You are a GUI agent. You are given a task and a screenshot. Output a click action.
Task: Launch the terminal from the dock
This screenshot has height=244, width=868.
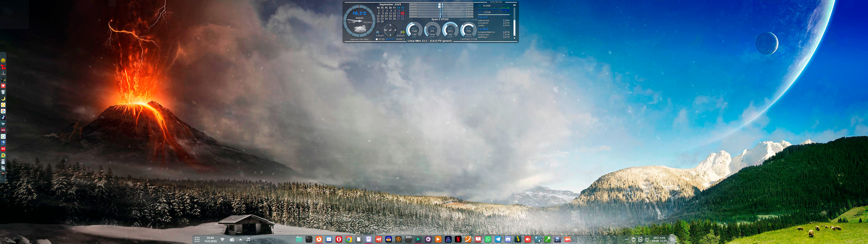[x=309, y=239]
